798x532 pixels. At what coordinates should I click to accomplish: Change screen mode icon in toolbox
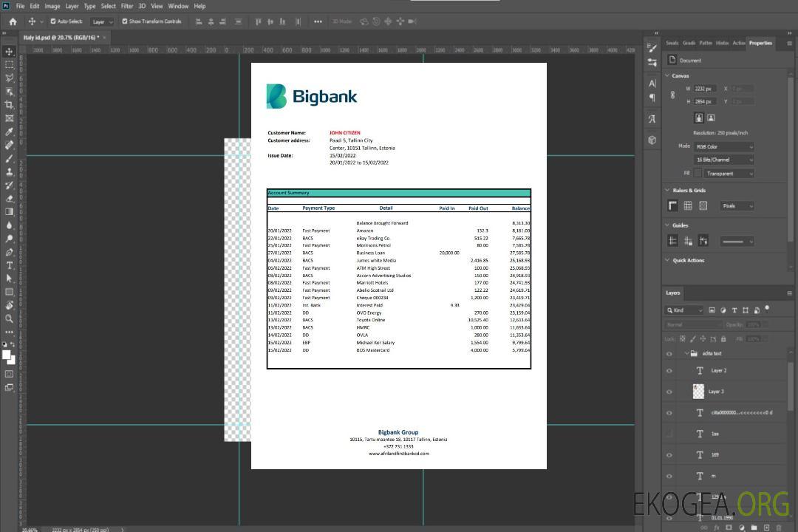[9, 387]
